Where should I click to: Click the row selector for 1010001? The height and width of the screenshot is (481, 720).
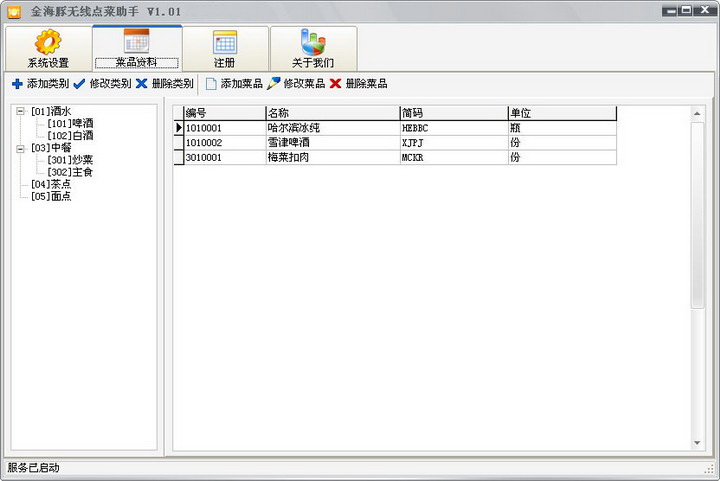coord(179,128)
